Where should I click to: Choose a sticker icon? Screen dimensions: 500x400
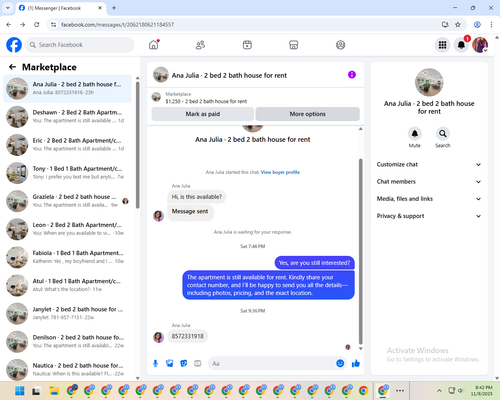coord(184,363)
